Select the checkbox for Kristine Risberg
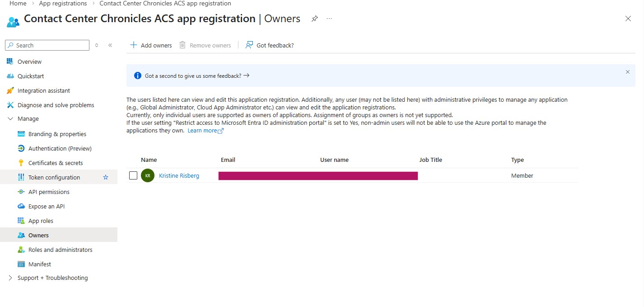The width and height of the screenshot is (644, 307). (133, 175)
